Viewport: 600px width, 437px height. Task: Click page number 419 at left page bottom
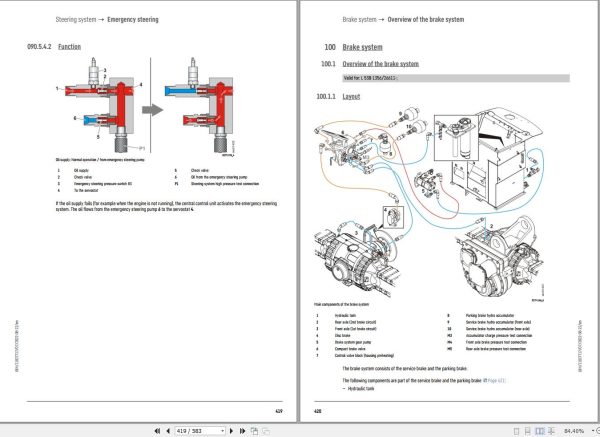point(279,411)
